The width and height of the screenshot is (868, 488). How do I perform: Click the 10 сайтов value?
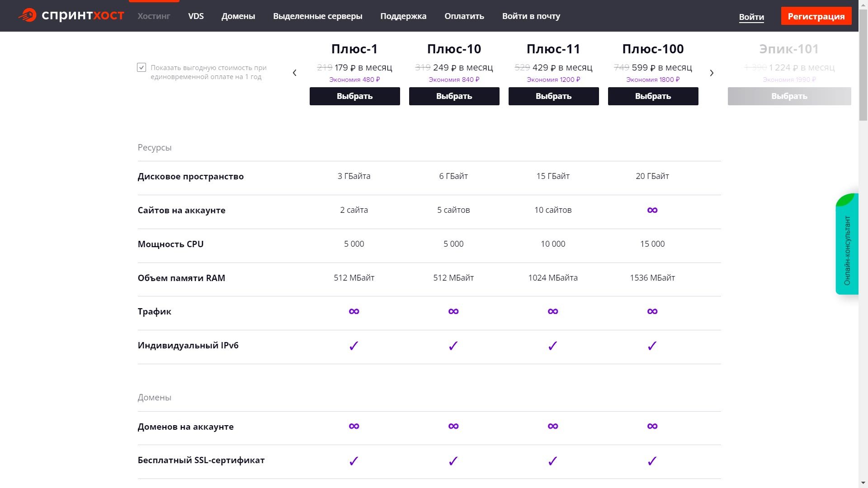point(553,210)
